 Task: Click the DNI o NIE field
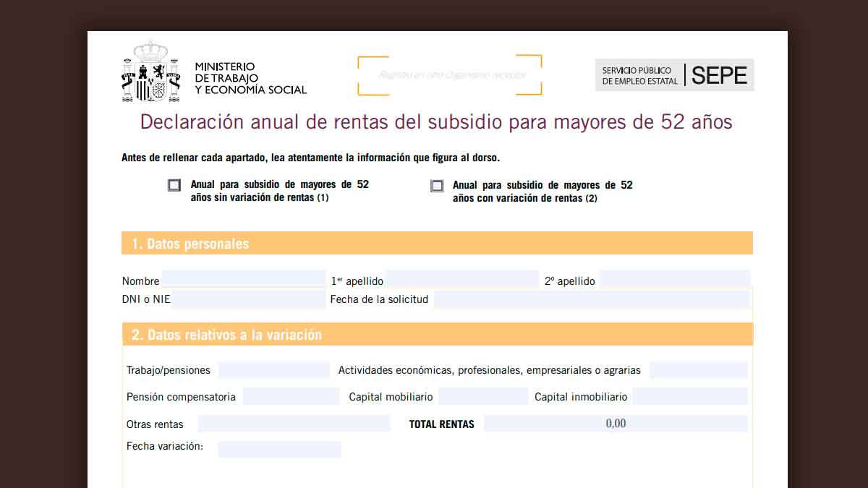tap(248, 299)
